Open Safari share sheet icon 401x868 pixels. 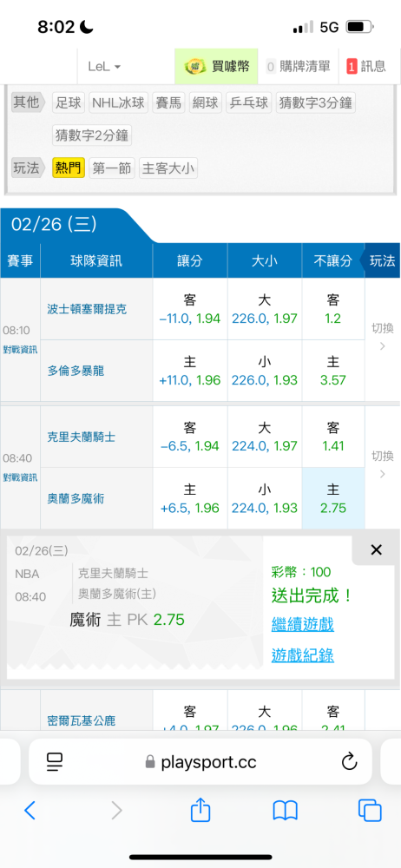click(200, 809)
